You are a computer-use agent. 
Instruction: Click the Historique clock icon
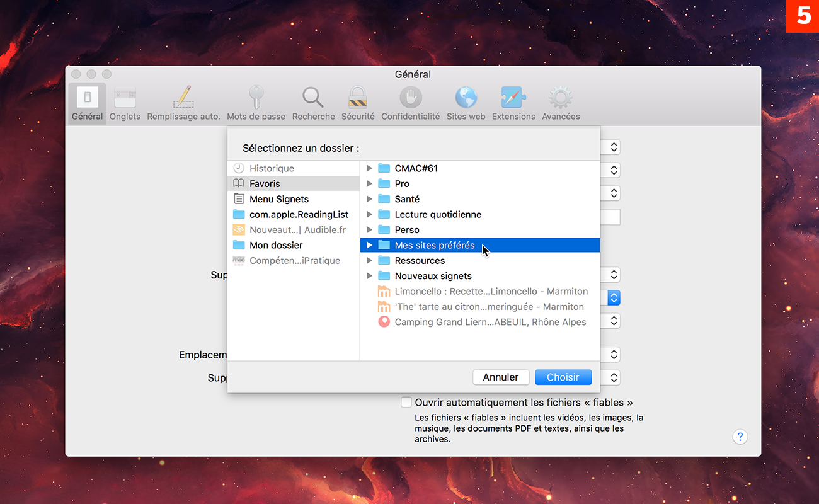(239, 168)
